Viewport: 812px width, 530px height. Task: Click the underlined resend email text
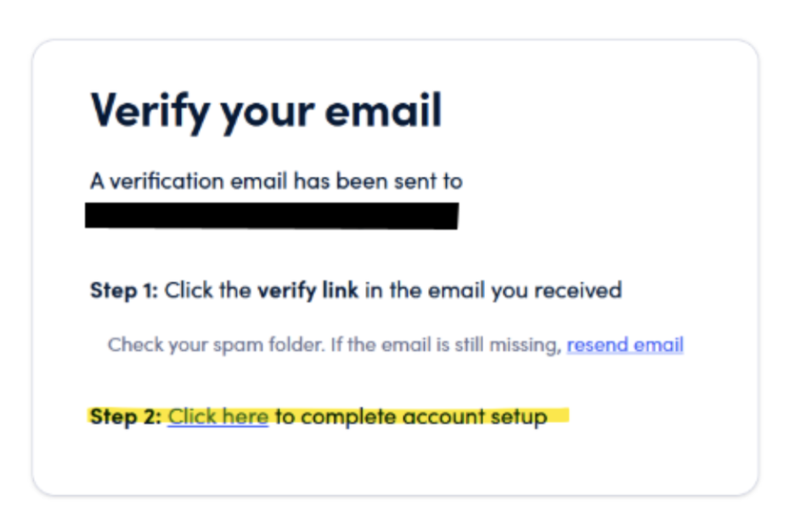point(624,345)
